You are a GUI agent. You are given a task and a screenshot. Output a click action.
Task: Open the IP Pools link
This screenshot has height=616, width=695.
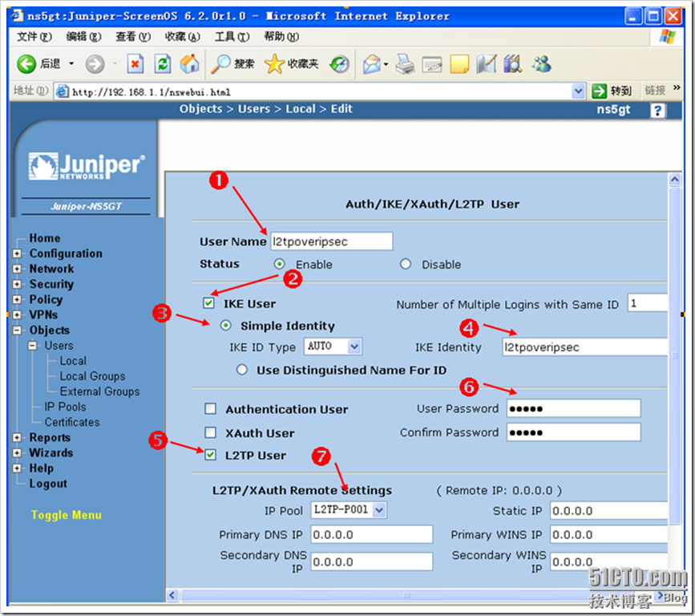click(65, 407)
